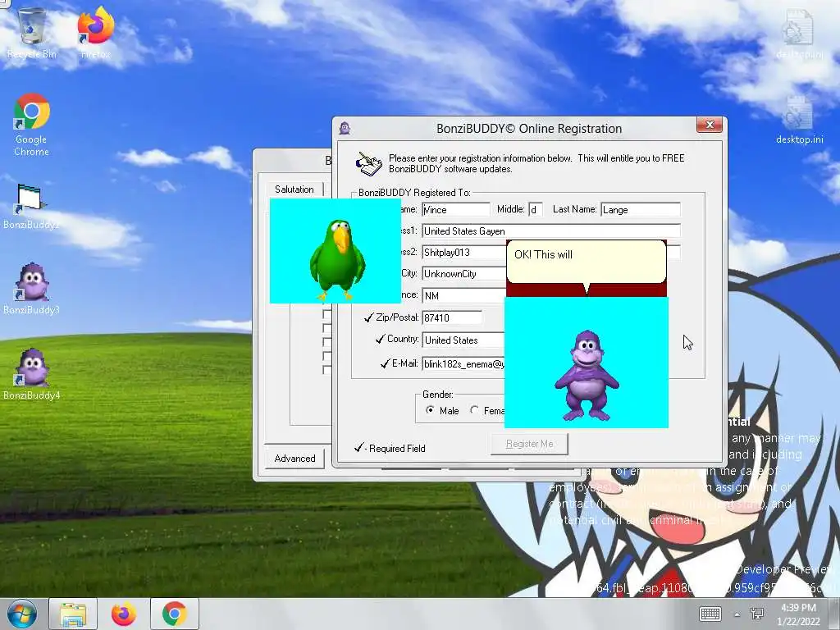This screenshot has height=630, width=840.
Task: Switch to the Salutation tab
Action: pos(294,189)
